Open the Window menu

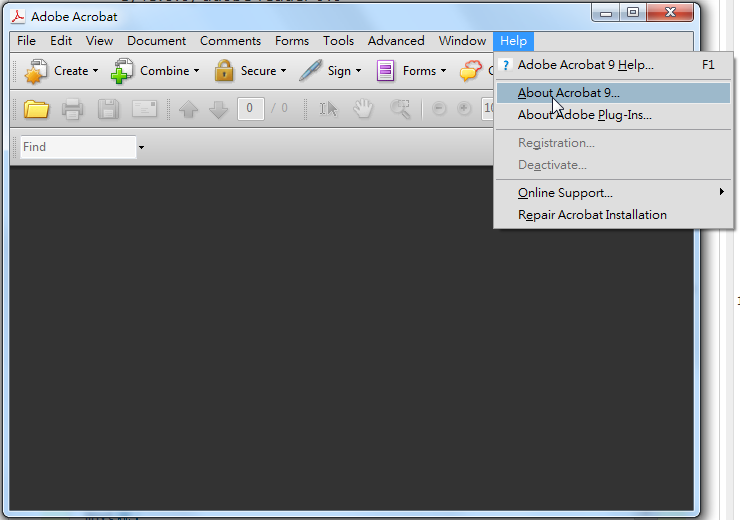[x=462, y=41]
